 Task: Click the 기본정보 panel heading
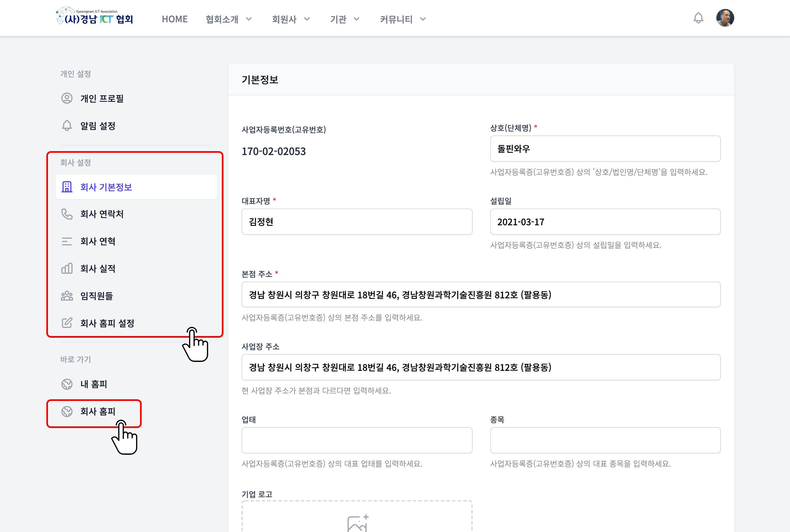260,80
